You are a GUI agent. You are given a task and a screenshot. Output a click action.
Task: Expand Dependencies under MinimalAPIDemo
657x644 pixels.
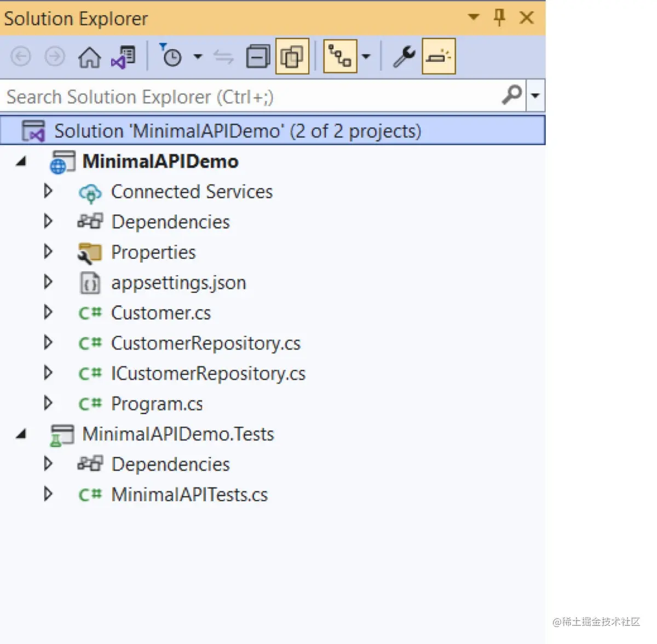point(48,221)
